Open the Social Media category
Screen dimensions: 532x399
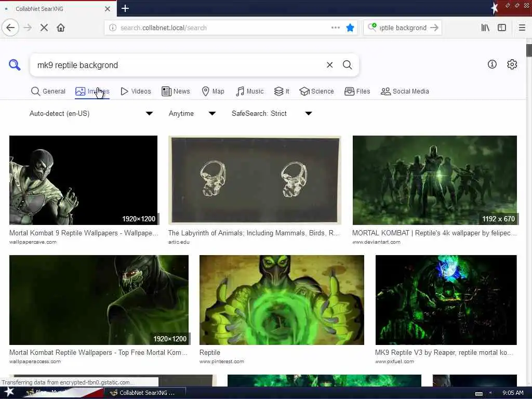click(x=405, y=91)
